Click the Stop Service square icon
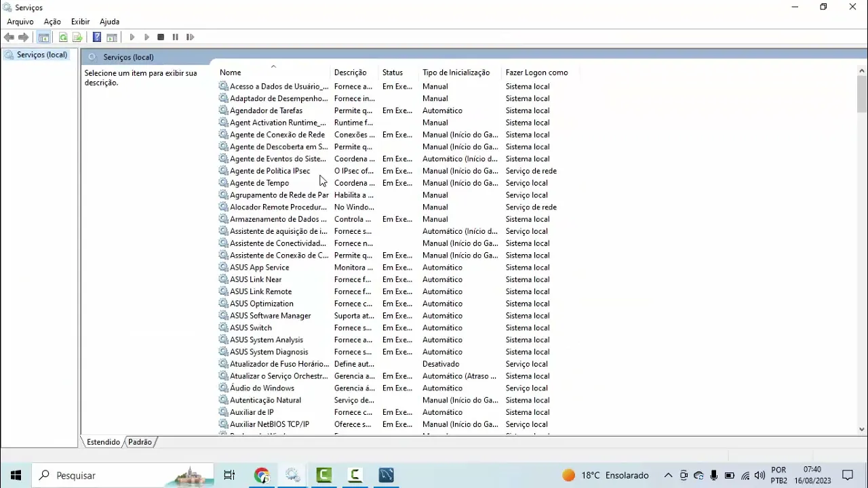This screenshot has height=488, width=868. click(x=161, y=37)
